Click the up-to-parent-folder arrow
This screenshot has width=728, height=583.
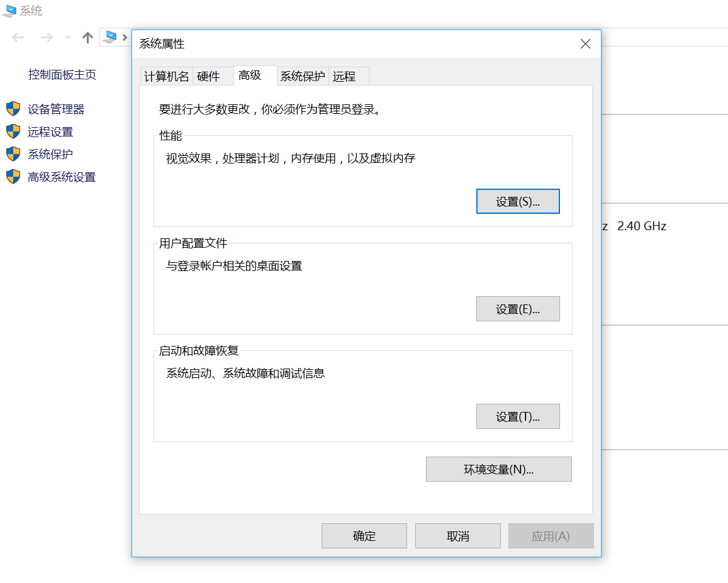click(87, 37)
